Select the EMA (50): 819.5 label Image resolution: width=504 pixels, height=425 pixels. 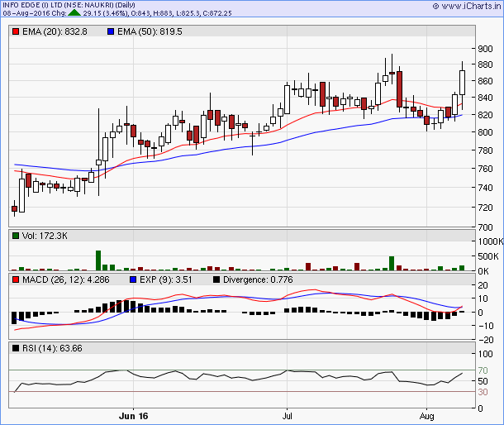[150, 31]
